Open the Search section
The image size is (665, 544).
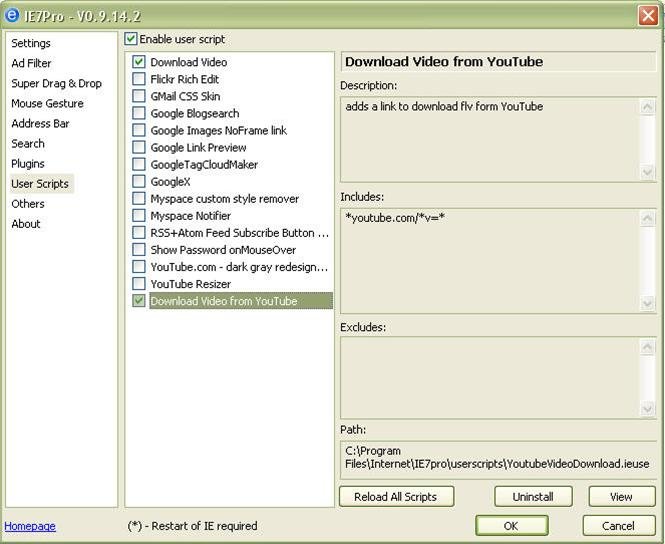28,144
